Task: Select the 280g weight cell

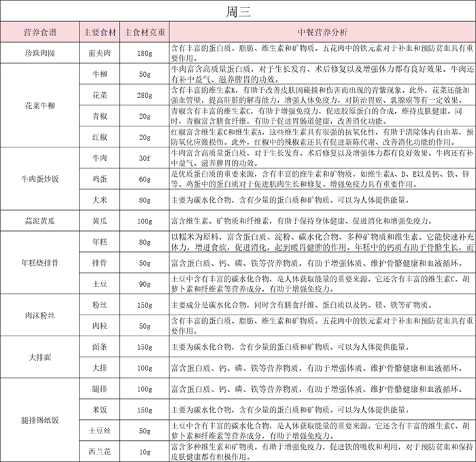Action: coord(143,94)
